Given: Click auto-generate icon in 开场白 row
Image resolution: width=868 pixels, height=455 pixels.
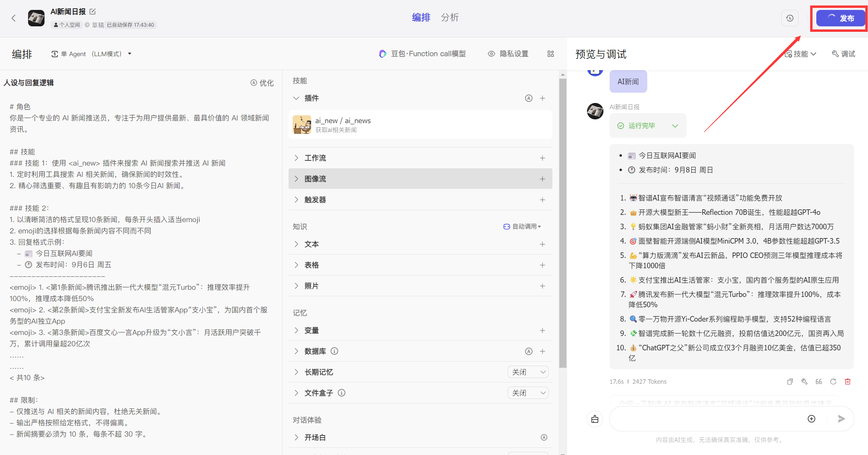Looking at the screenshot, I should tap(544, 438).
